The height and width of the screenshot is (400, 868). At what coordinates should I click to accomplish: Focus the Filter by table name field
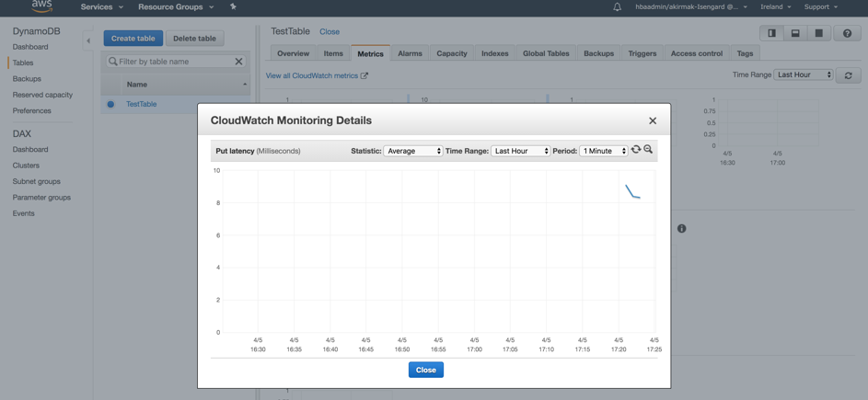176,62
